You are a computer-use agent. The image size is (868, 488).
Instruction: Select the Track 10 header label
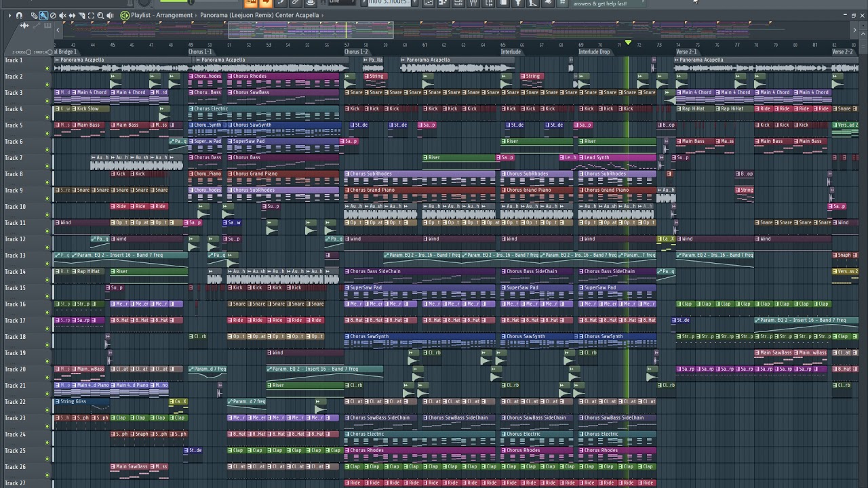click(15, 207)
